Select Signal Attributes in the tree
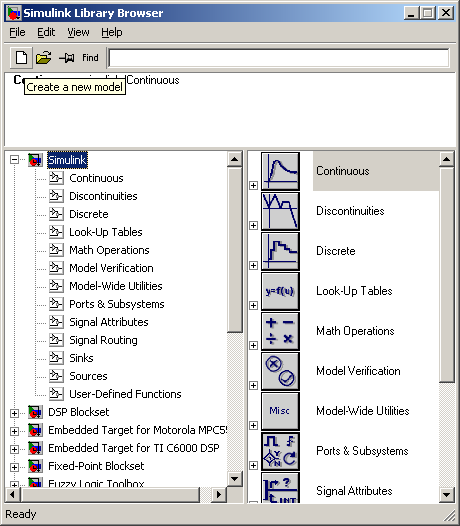Screen dimensions: 460x526 pyautogui.click(x=109, y=322)
